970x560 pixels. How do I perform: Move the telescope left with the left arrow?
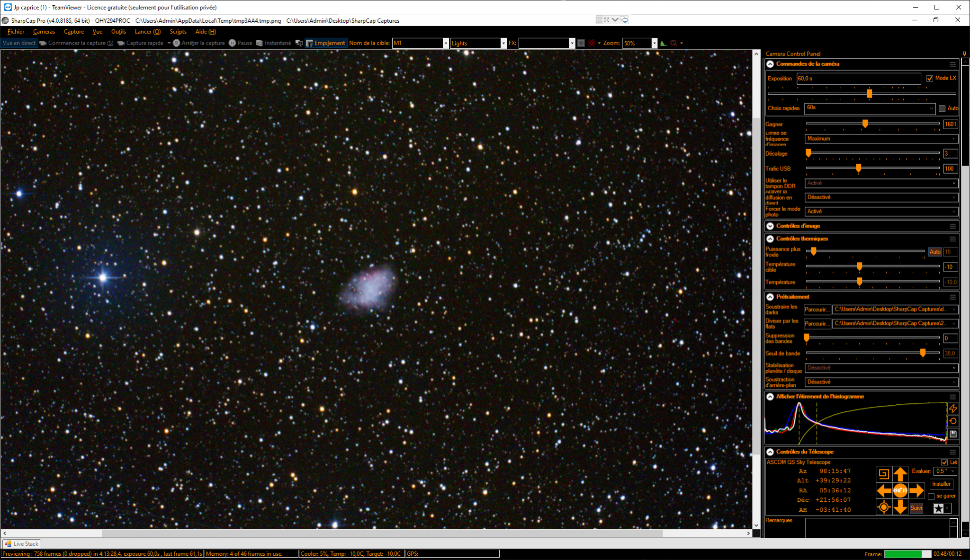tap(884, 490)
